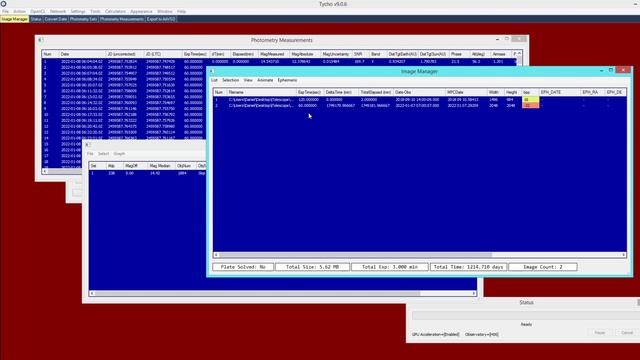Select image row 2 in Image Manager
640x360 pixels.
click(x=420, y=105)
